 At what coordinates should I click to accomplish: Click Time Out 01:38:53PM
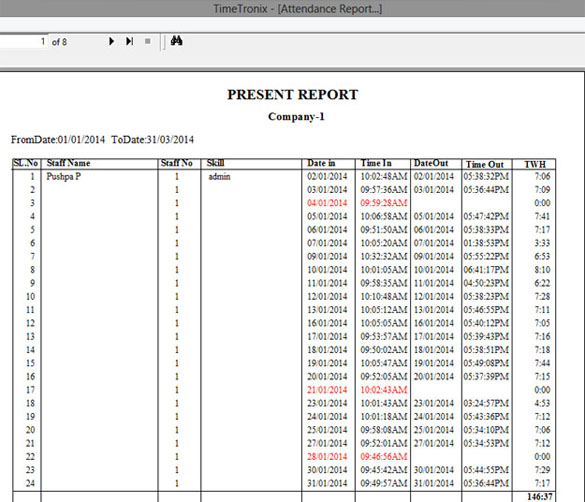tap(486, 243)
